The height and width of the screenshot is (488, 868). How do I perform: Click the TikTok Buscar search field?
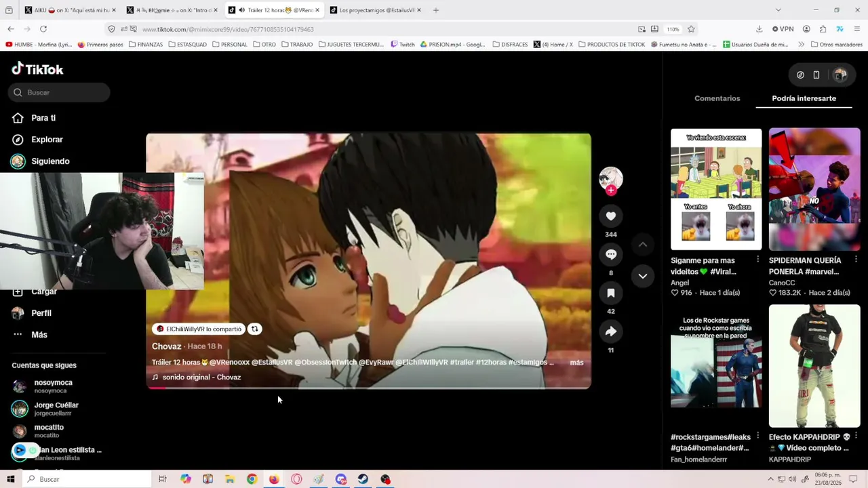tap(59, 92)
